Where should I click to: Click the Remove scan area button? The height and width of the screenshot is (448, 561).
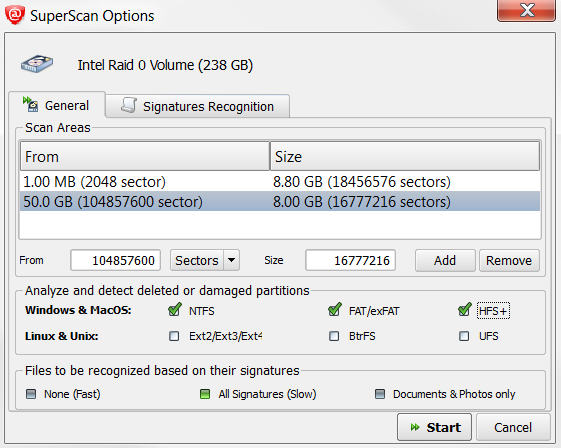coord(509,260)
